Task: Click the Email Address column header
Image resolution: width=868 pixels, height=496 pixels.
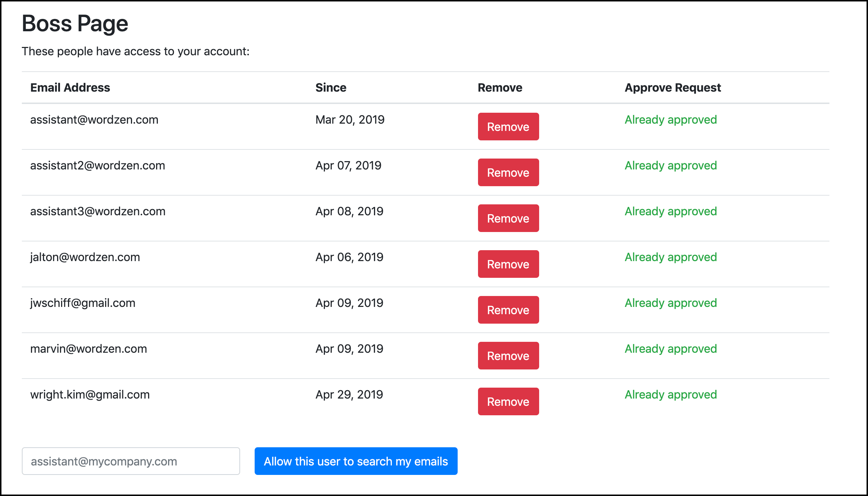Action: pos(70,88)
